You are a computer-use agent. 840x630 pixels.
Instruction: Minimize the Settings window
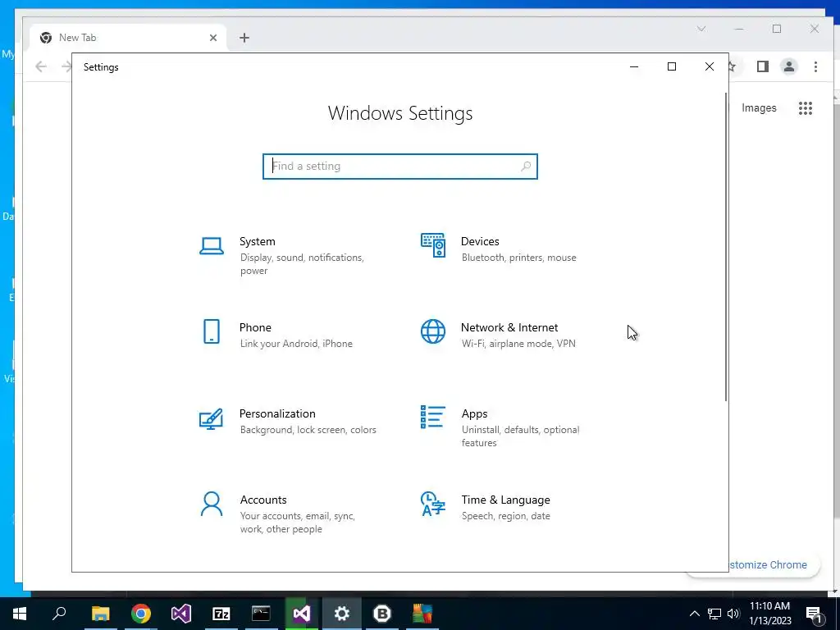634,67
